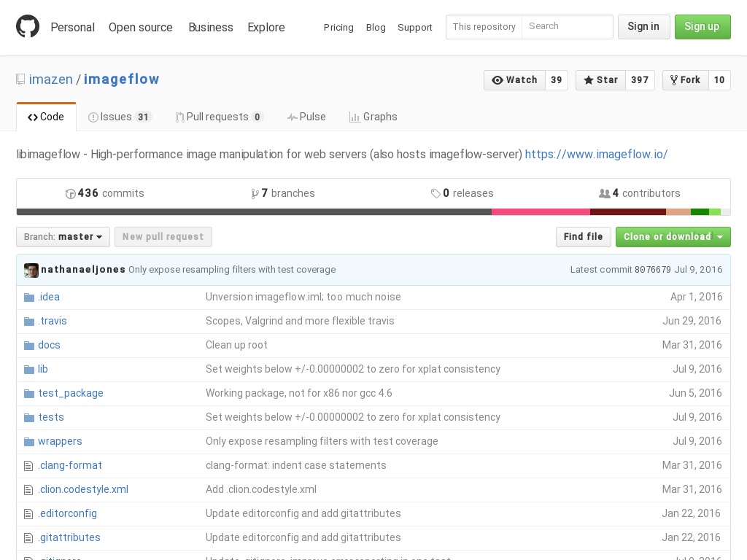This screenshot has height=560, width=747.
Task: Click the Sign in button
Action: coord(643,27)
